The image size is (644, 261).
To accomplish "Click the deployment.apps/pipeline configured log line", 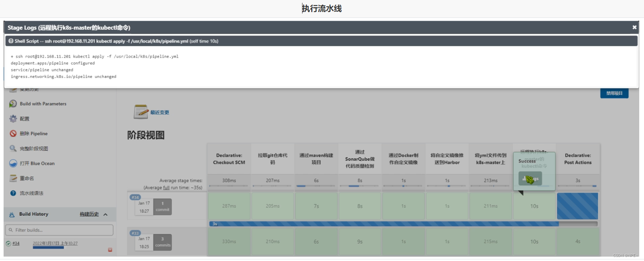I will [53, 63].
